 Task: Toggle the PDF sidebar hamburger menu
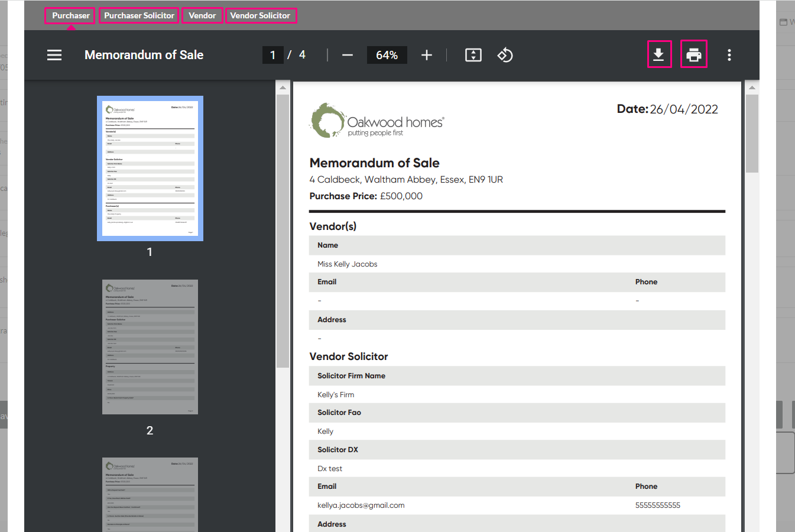54,55
